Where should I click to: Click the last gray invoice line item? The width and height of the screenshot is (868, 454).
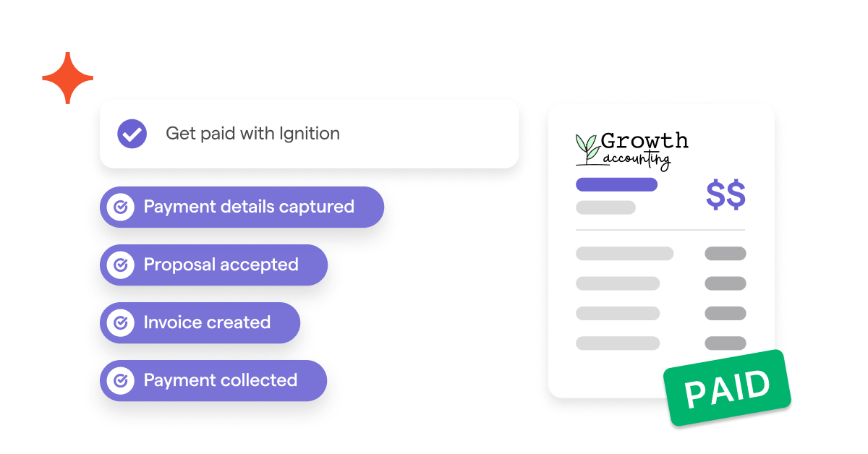(618, 343)
